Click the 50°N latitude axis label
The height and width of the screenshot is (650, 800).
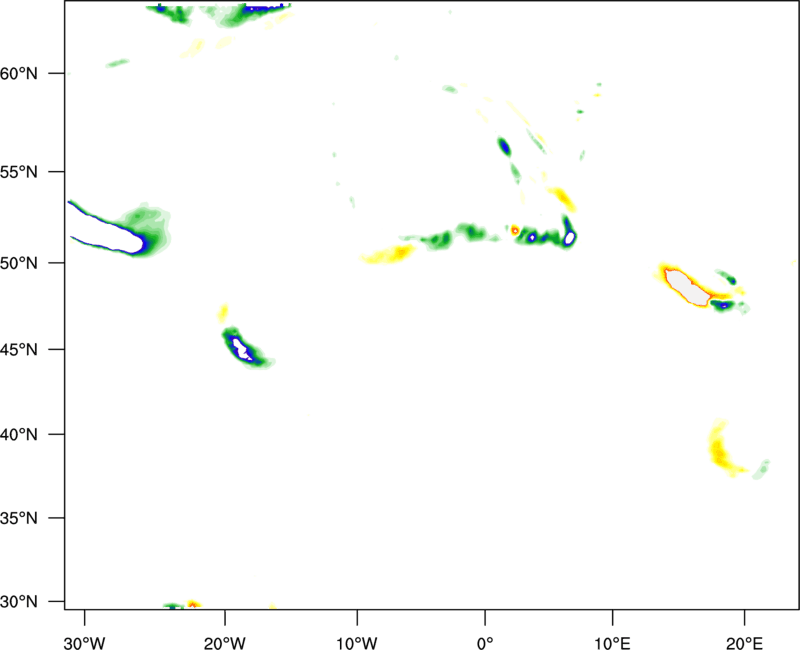[x=19, y=263]
